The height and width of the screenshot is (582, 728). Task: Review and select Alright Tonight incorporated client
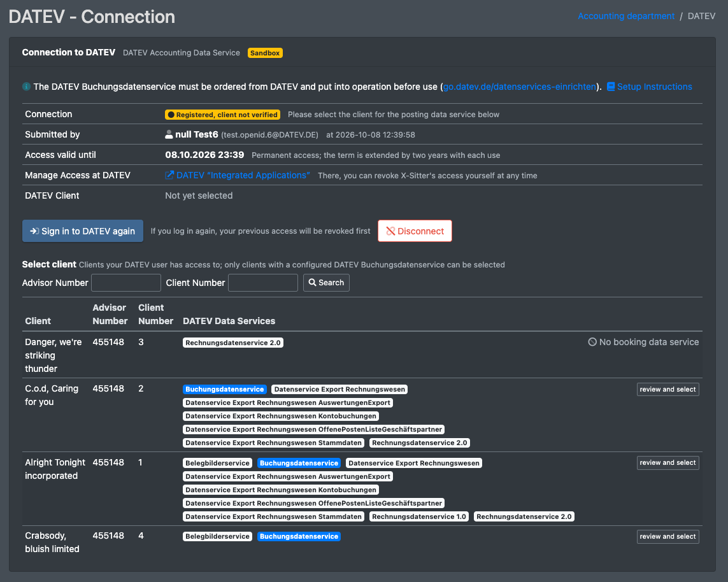point(667,463)
